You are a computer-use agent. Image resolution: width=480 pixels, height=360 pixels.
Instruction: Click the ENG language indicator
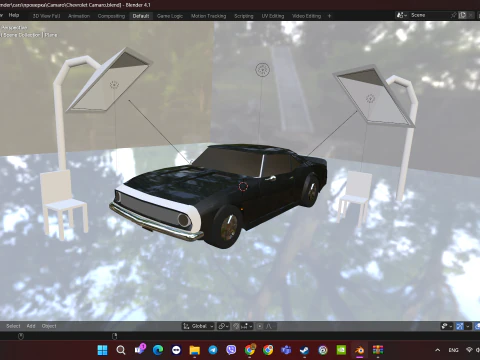(453, 350)
